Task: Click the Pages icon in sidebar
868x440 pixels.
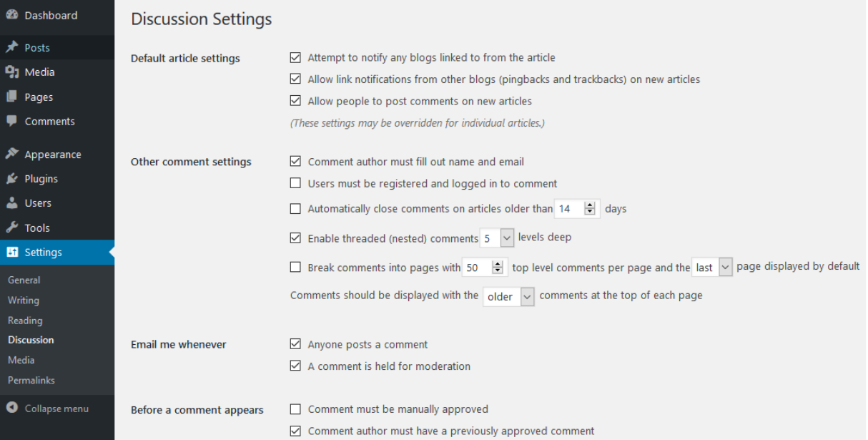Action: tap(11, 97)
